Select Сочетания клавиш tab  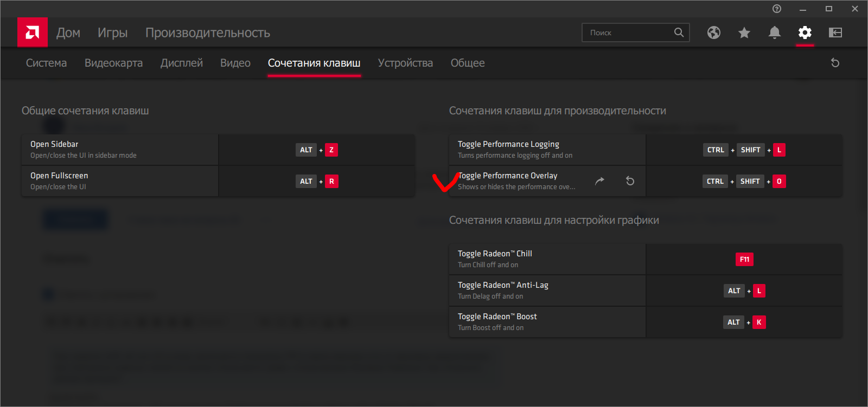(x=314, y=63)
